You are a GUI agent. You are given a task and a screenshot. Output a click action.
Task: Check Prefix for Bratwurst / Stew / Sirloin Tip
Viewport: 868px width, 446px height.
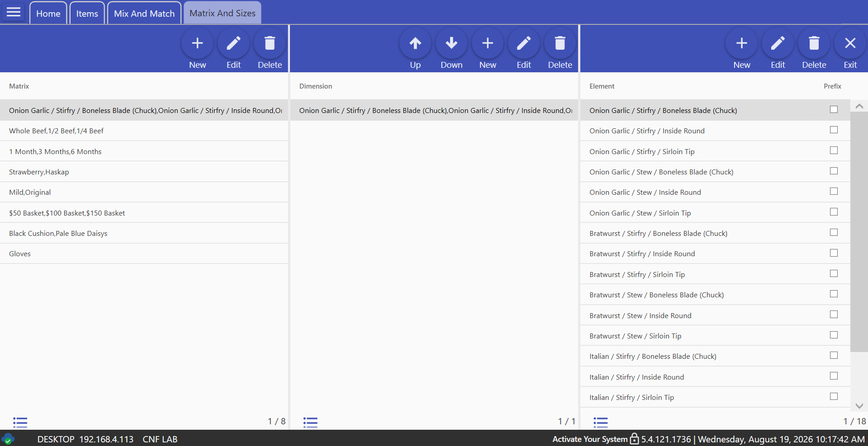pos(834,335)
